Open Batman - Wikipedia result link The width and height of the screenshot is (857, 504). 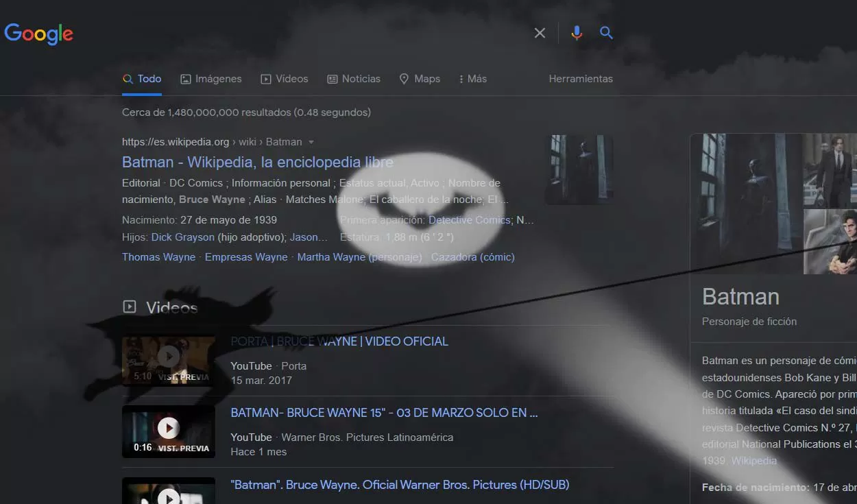coord(257,163)
